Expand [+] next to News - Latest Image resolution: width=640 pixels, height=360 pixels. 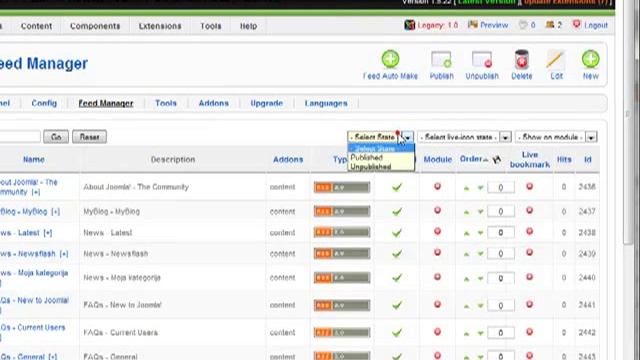click(x=48, y=233)
